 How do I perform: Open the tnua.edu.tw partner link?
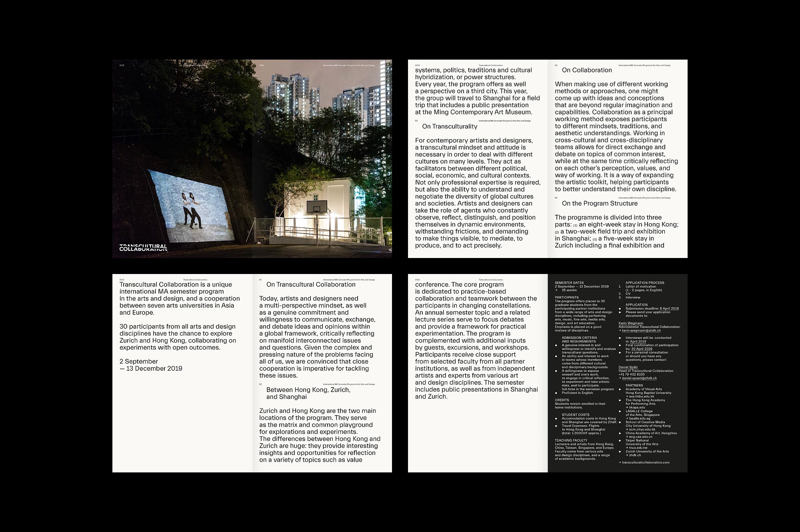pos(638,448)
